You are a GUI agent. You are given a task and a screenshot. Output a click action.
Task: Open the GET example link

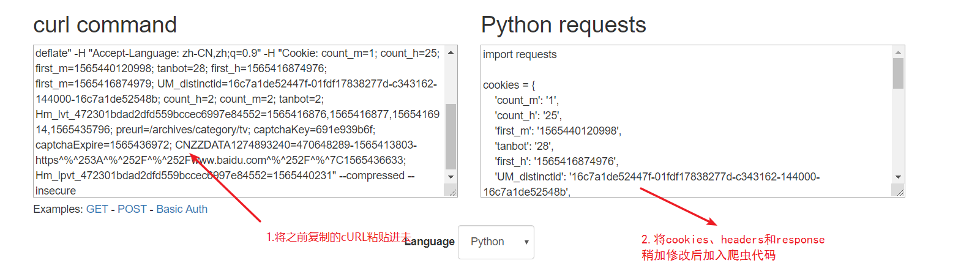click(x=97, y=209)
